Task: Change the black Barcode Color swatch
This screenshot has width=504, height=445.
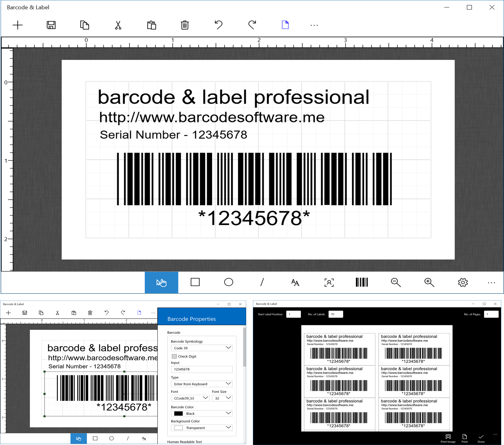Action: (x=201, y=413)
